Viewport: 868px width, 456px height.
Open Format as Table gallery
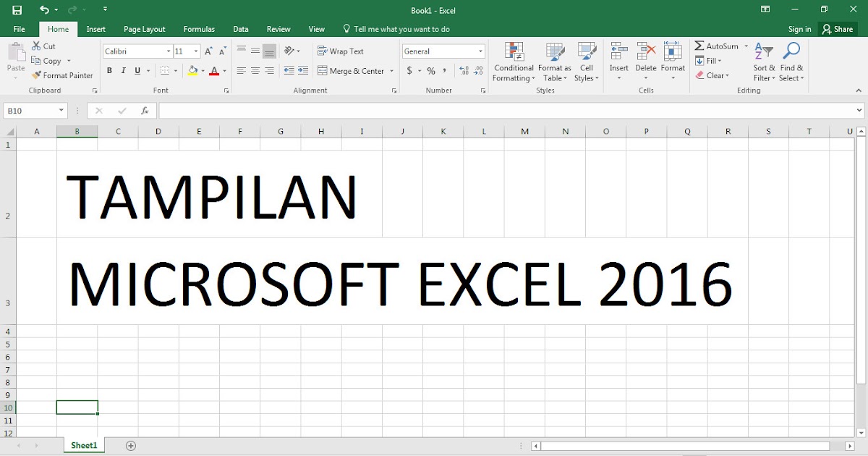click(555, 62)
